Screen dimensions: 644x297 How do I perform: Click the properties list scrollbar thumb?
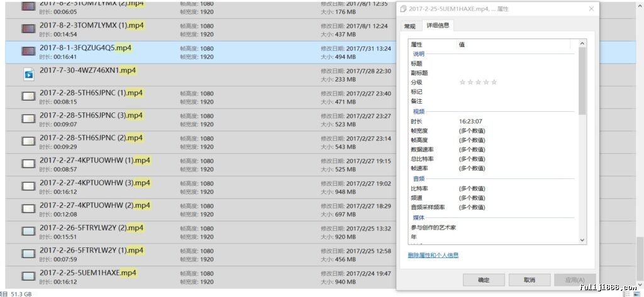(582, 81)
